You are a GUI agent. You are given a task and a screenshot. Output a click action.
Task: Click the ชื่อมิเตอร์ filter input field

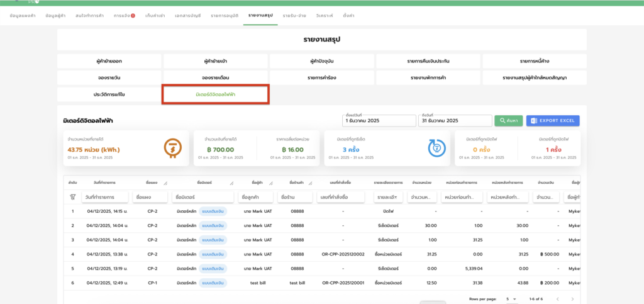pos(204,197)
